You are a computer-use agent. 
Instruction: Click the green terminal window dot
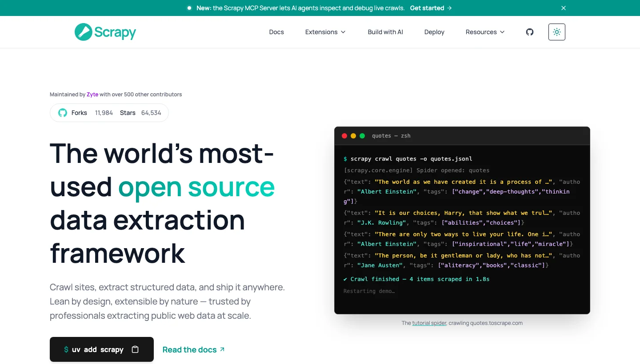(x=362, y=136)
